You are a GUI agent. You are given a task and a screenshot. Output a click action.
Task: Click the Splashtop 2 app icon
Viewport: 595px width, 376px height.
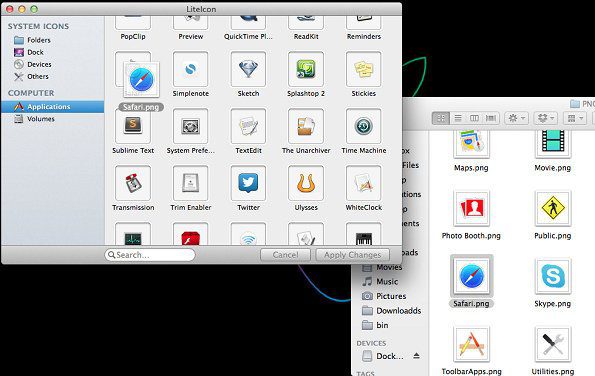pos(306,69)
